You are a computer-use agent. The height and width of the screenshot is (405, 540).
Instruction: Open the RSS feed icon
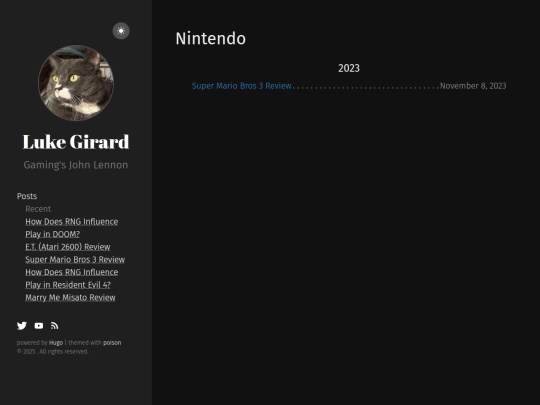pos(54,326)
